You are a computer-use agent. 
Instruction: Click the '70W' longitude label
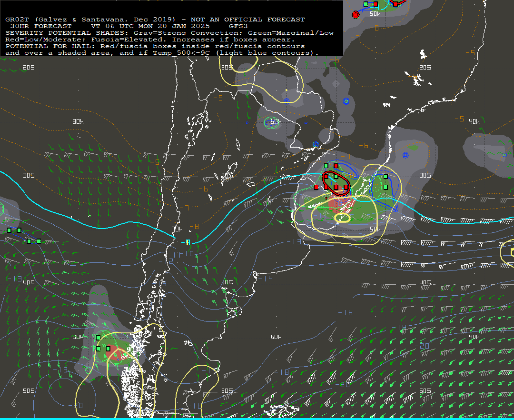click(x=178, y=229)
